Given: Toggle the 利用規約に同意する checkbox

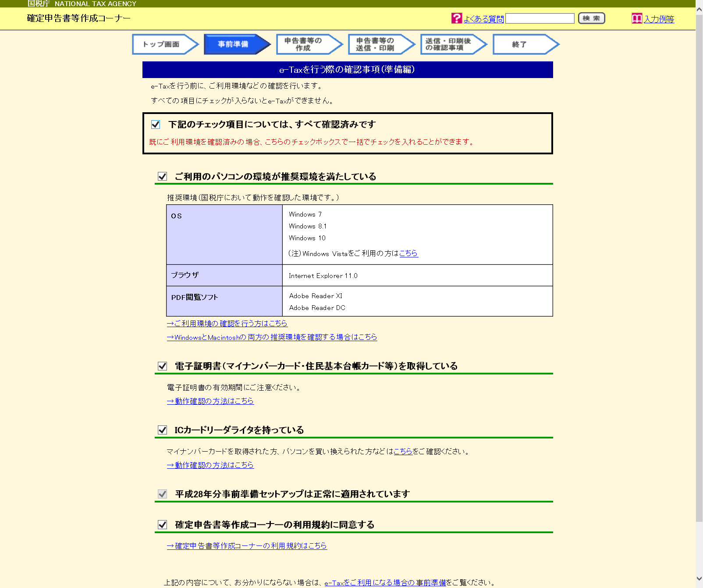Looking at the screenshot, I should click(x=163, y=524).
